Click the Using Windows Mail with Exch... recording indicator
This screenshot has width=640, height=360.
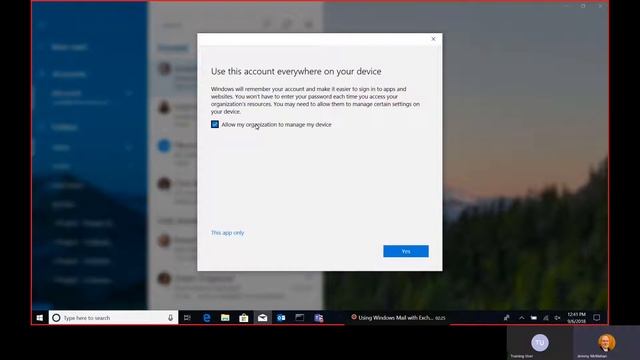pos(398,318)
